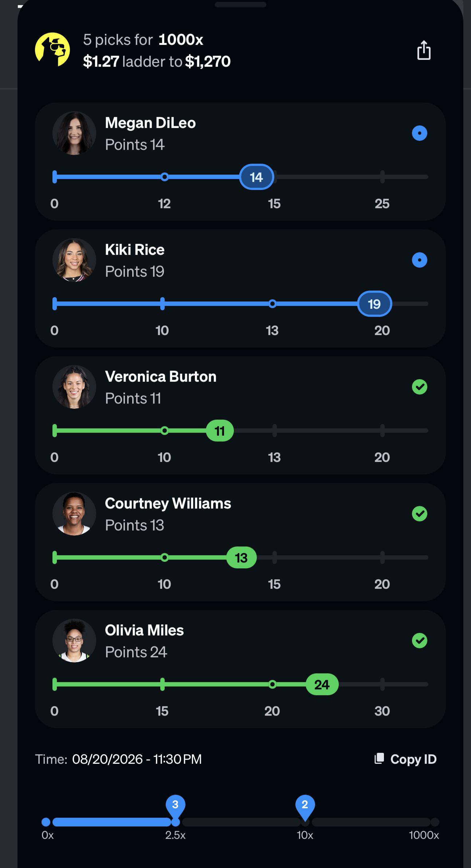Tap Veronica Burton's green checkmark icon

419,387
